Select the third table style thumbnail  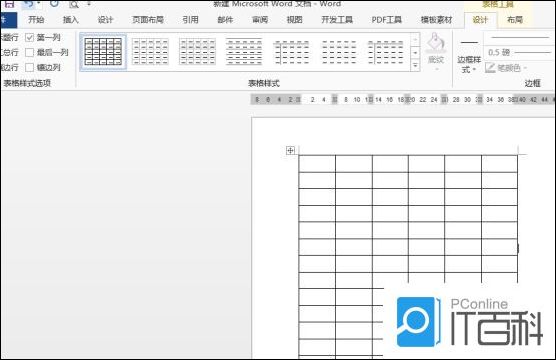pos(197,52)
